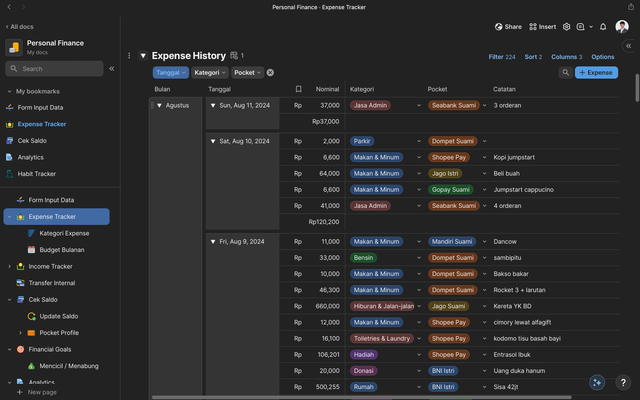Collapse the left sidebar with double chevron
This screenshot has height=400, width=640.
click(x=111, y=69)
